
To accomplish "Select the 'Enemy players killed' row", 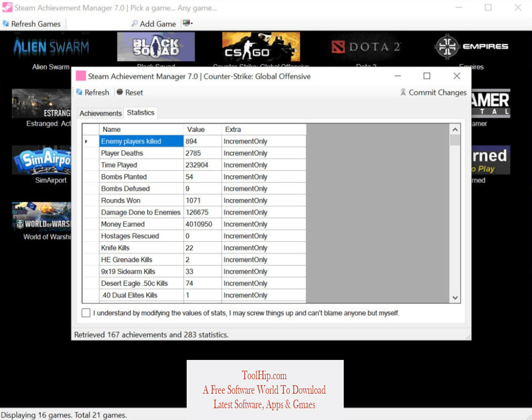I will (x=194, y=141).
